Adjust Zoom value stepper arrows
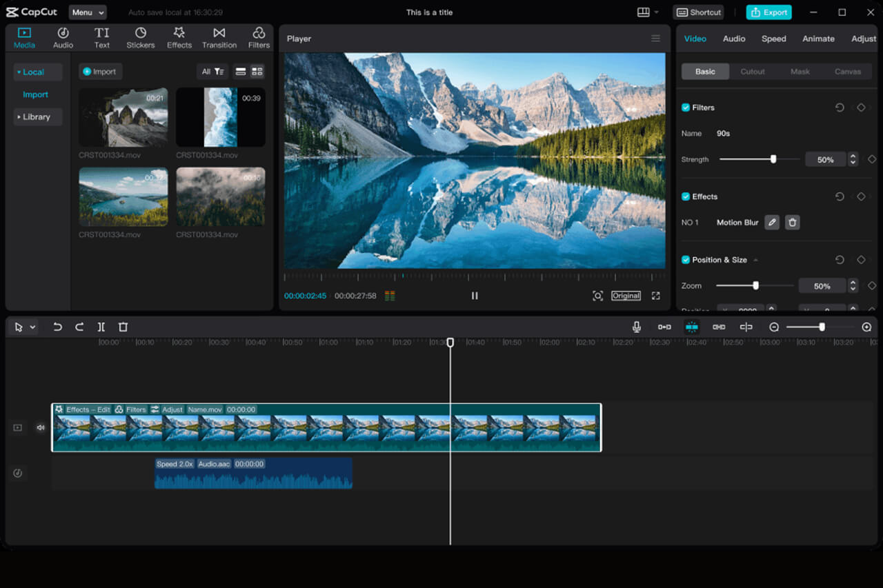The width and height of the screenshot is (883, 588). click(x=853, y=285)
